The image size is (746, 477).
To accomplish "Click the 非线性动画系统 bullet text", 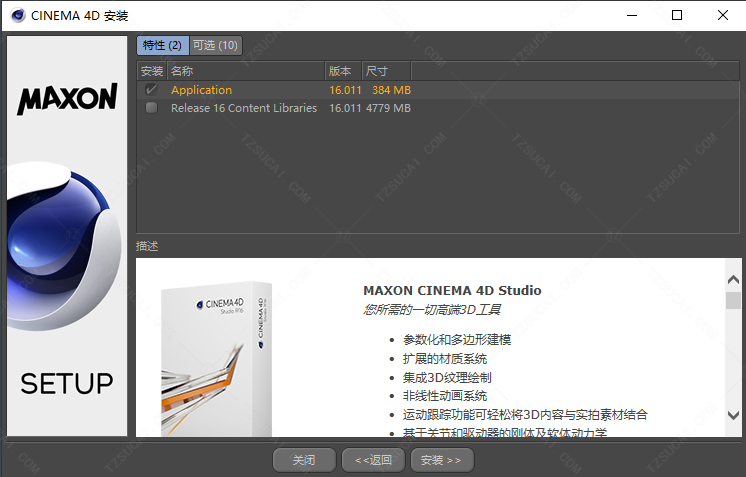I will [x=445, y=396].
